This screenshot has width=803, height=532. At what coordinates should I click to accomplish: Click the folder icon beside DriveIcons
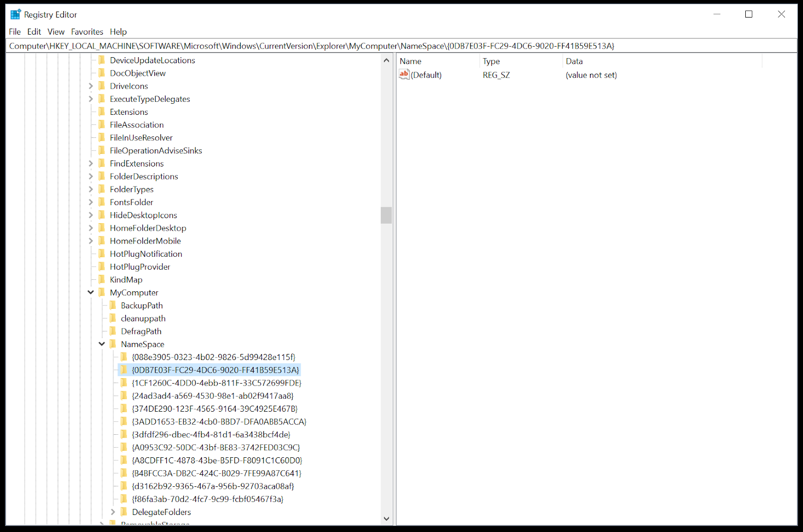click(x=102, y=86)
